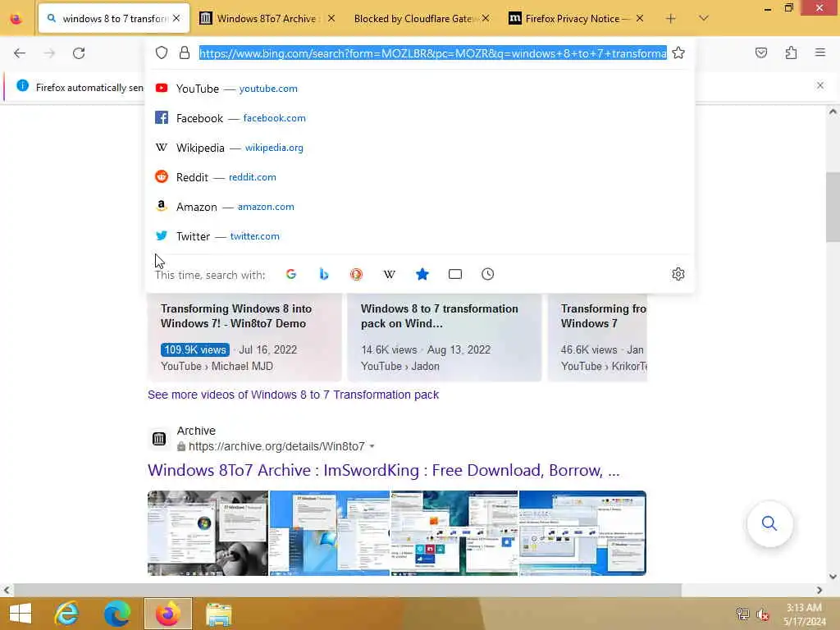Image resolution: width=840 pixels, height=630 pixels.
Task: Click the horizontal scrollbar thumb
Action: 347,590
